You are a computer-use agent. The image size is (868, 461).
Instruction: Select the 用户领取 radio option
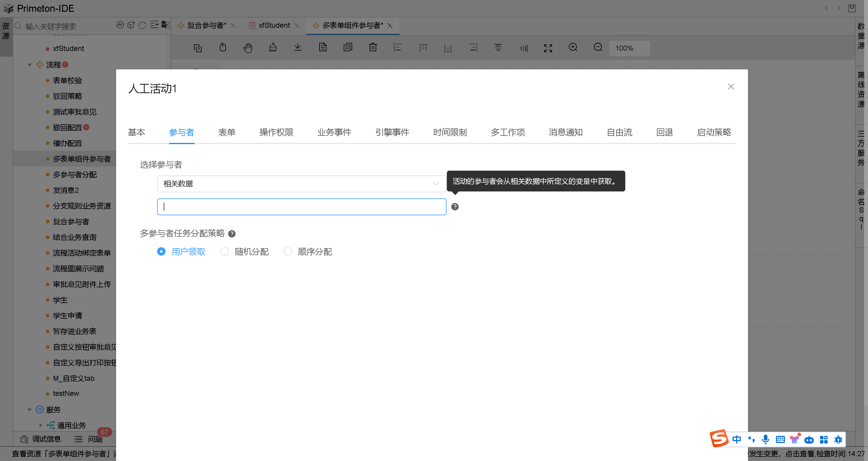point(161,252)
